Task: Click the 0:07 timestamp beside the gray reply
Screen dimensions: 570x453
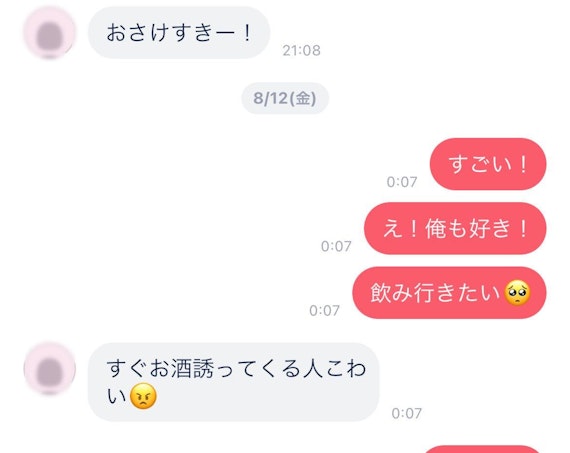Action: pos(407,413)
